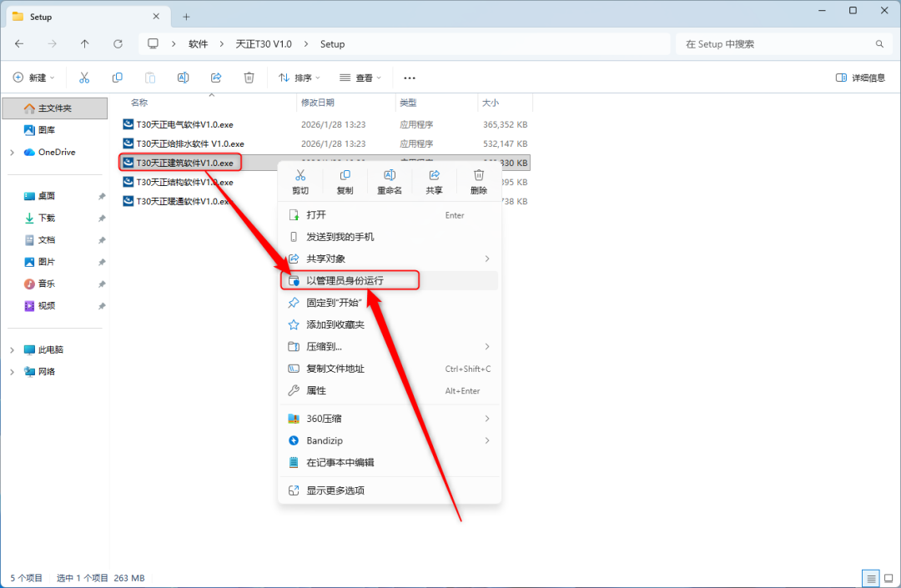Choose 复制文件地址 menu item

pos(390,369)
